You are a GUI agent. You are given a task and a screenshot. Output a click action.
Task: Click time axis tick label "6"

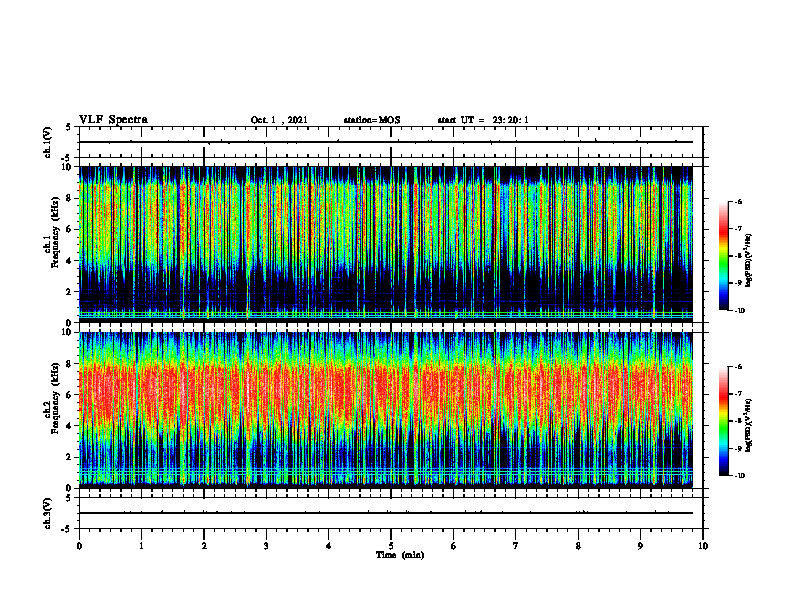(x=454, y=546)
